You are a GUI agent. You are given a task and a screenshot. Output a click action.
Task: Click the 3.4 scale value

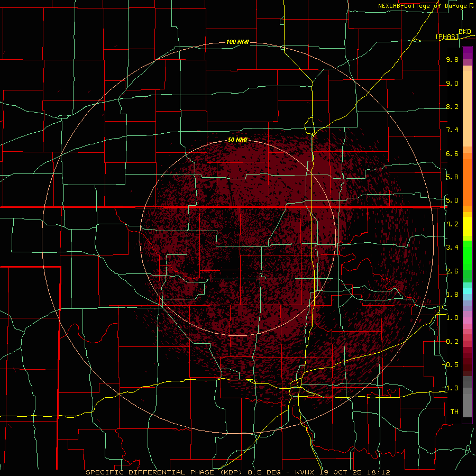pyautogui.click(x=452, y=248)
